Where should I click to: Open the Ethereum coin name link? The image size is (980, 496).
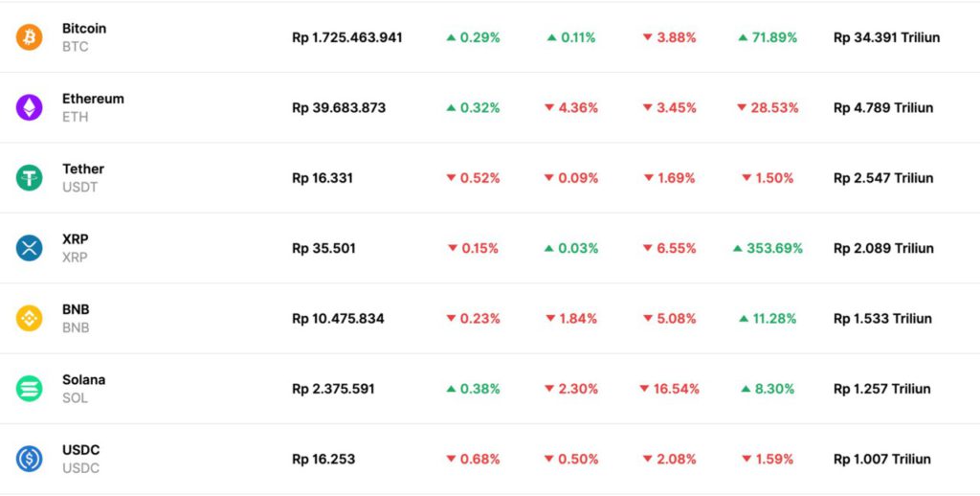[93, 99]
